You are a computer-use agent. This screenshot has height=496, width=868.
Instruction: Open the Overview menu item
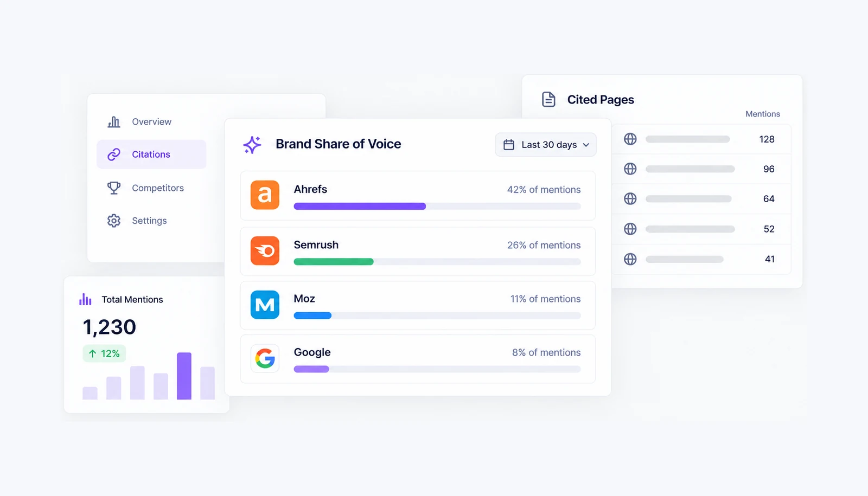pos(151,122)
